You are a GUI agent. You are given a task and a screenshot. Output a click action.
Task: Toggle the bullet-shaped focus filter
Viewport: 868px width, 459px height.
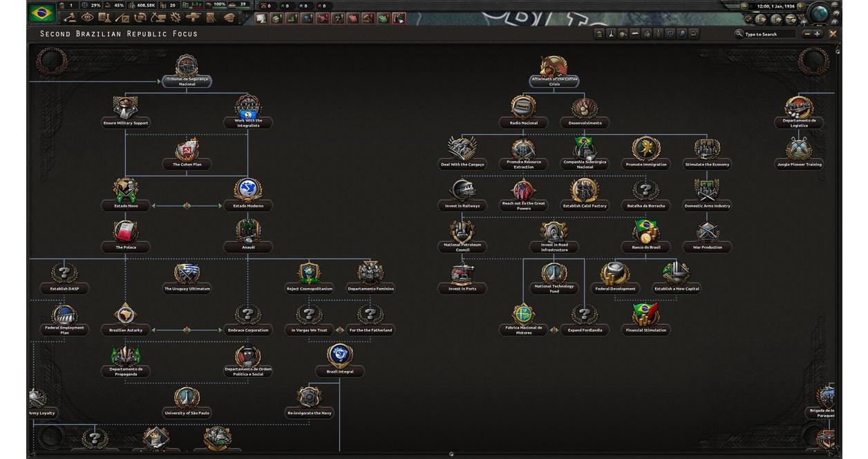(x=658, y=34)
